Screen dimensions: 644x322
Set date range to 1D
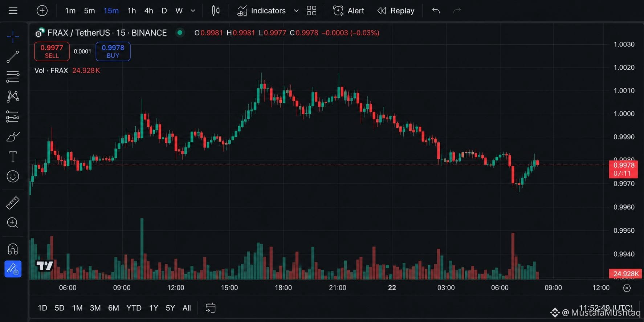42,308
